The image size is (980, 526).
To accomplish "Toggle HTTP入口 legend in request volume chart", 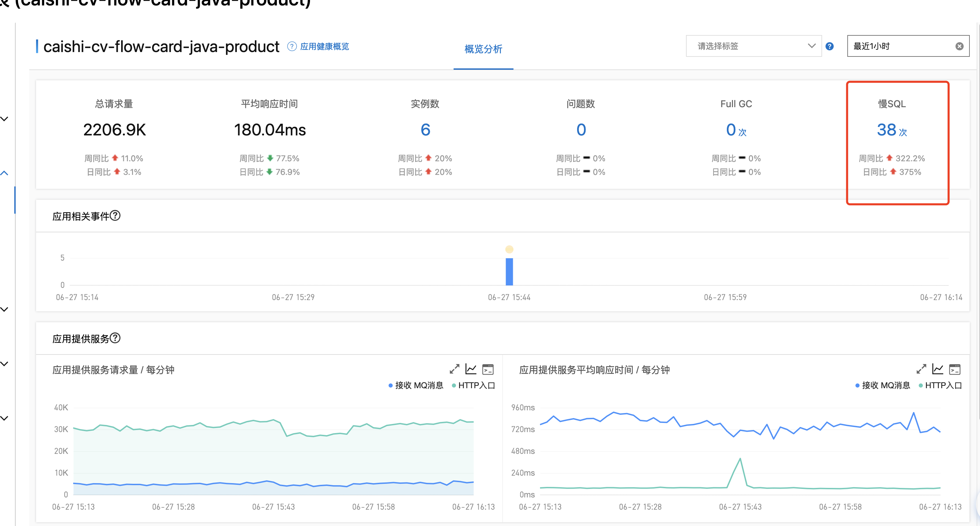I will [x=473, y=385].
